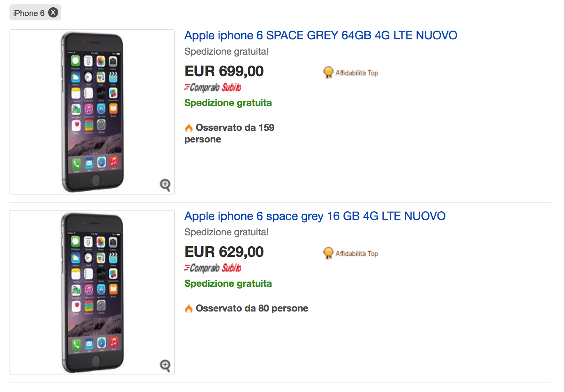565x392 pixels.
Task: Click the Compralo Subito logo under EUR 629,00
Action: 213,268
